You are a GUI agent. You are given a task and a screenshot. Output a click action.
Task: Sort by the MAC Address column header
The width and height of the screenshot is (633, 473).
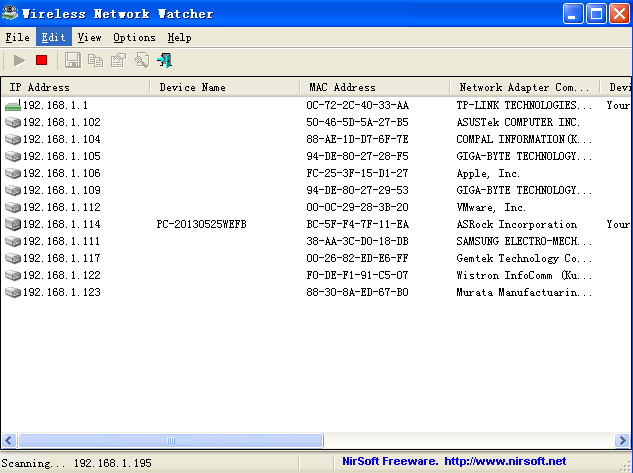tap(373, 87)
